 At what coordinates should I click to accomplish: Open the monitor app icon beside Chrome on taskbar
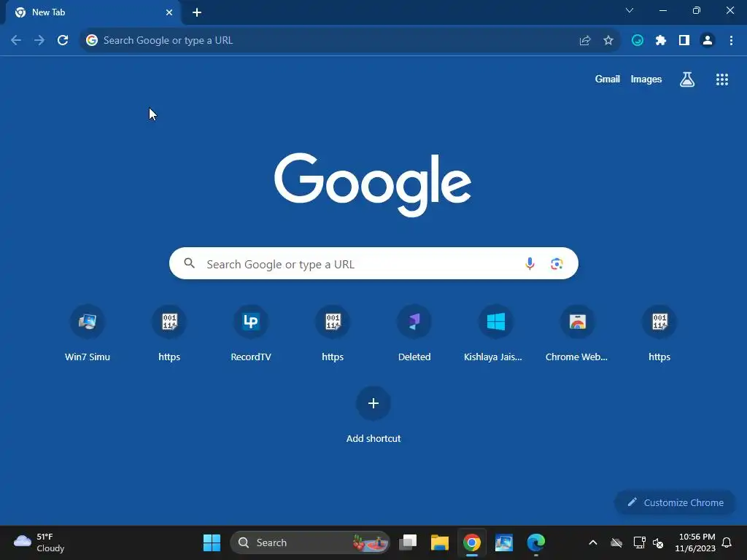503,542
